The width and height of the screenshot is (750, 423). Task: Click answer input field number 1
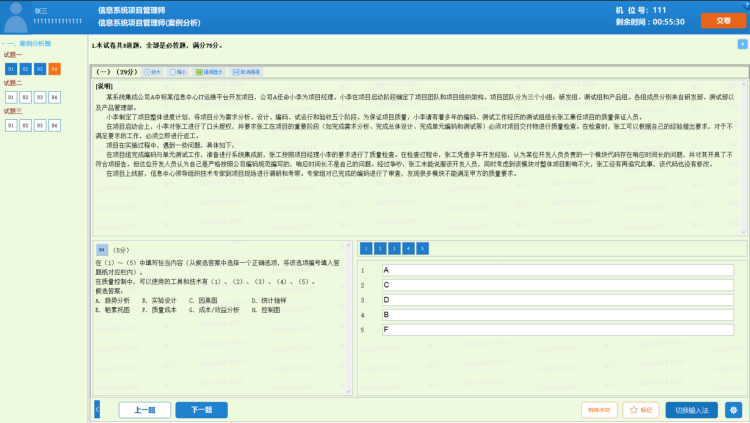tap(558, 271)
